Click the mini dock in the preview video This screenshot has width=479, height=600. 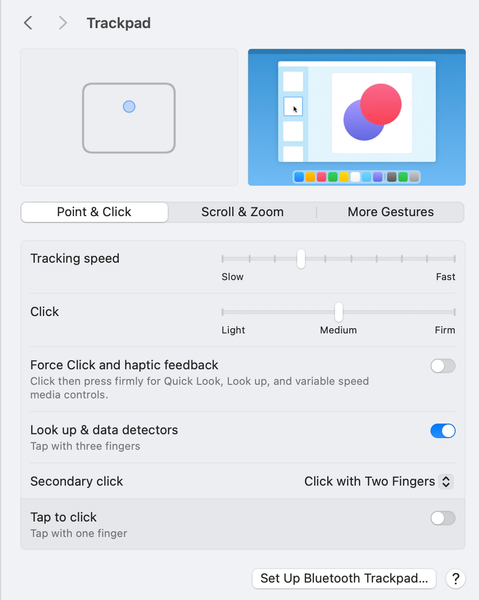(x=357, y=177)
